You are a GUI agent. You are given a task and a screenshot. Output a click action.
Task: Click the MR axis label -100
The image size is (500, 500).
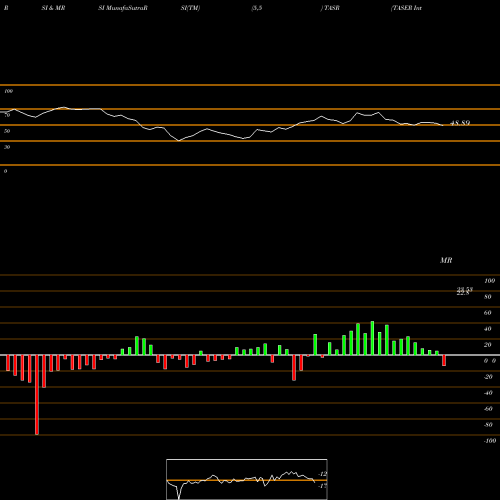(490, 441)
